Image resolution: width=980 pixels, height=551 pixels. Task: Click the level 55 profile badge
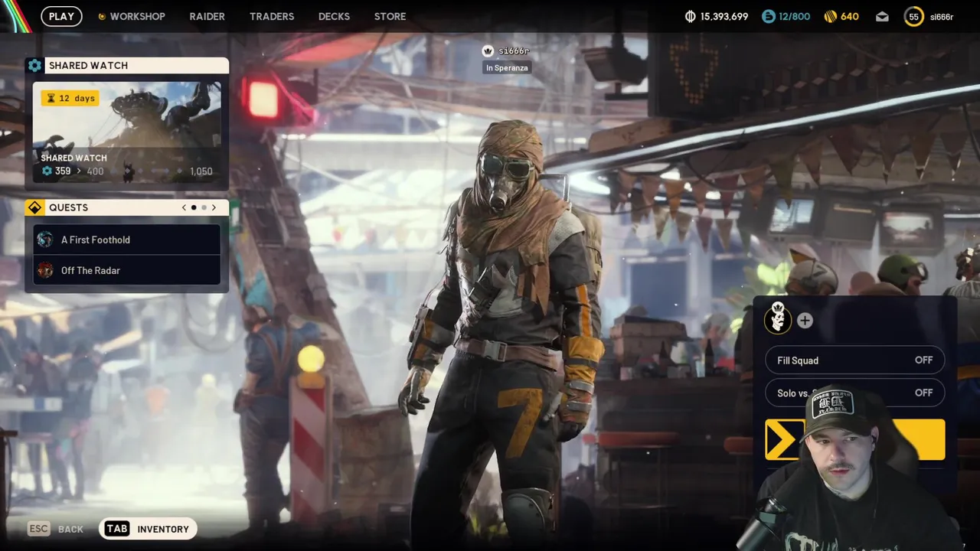[x=913, y=16]
